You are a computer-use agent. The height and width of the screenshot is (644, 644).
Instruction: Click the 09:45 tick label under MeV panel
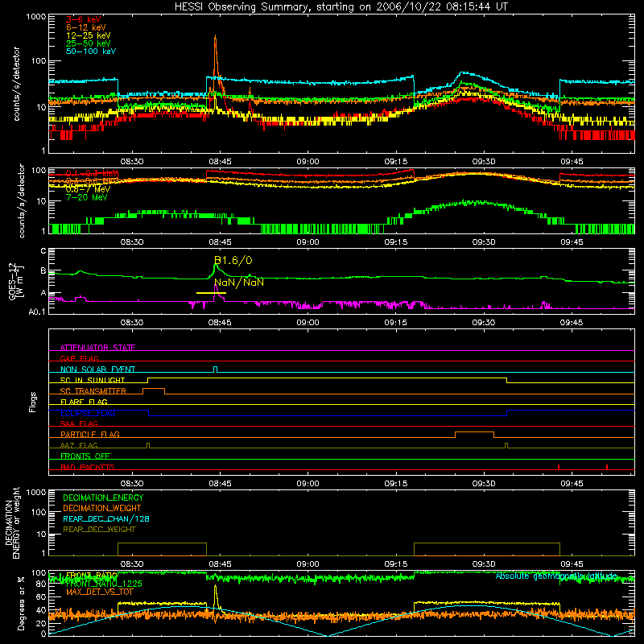[572, 242]
